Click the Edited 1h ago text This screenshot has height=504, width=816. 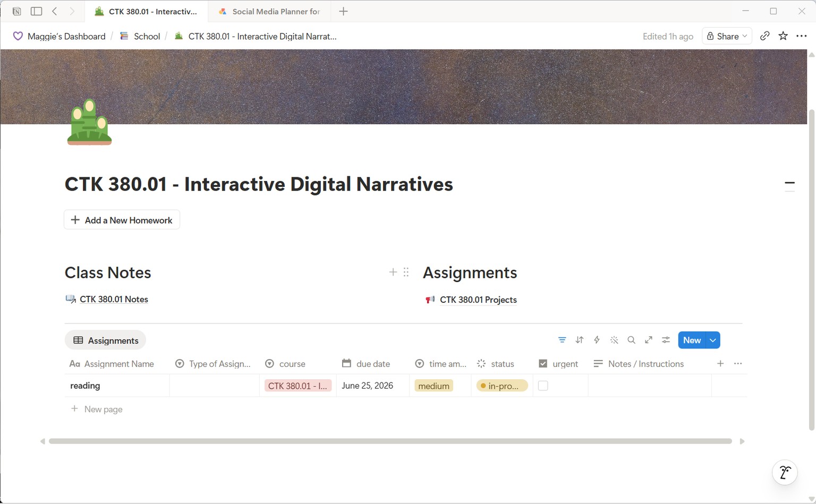(x=668, y=36)
